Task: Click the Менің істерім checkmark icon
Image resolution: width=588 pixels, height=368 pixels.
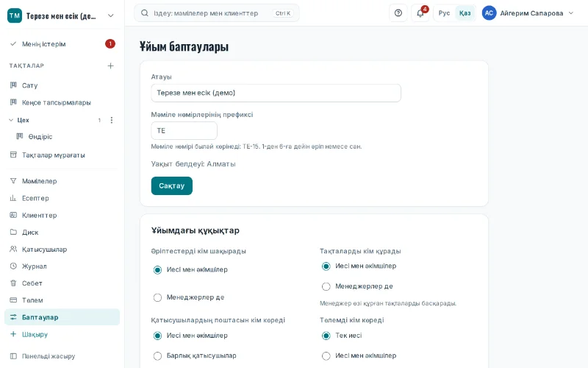Action: (x=13, y=44)
